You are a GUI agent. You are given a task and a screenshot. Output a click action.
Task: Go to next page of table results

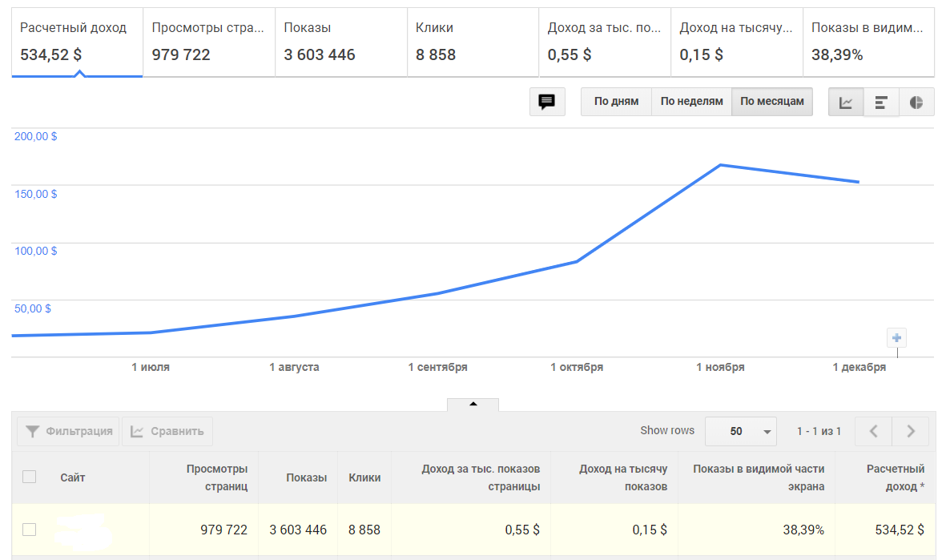click(x=911, y=431)
